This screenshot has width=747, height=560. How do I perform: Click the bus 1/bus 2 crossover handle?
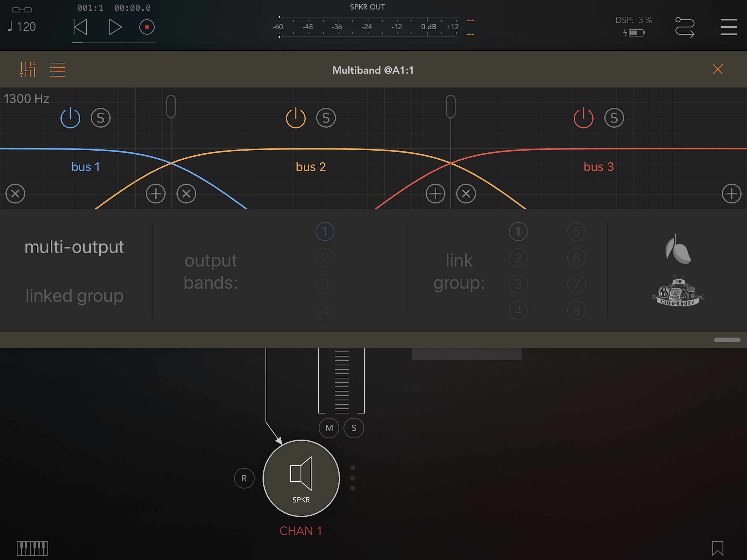[x=171, y=107]
